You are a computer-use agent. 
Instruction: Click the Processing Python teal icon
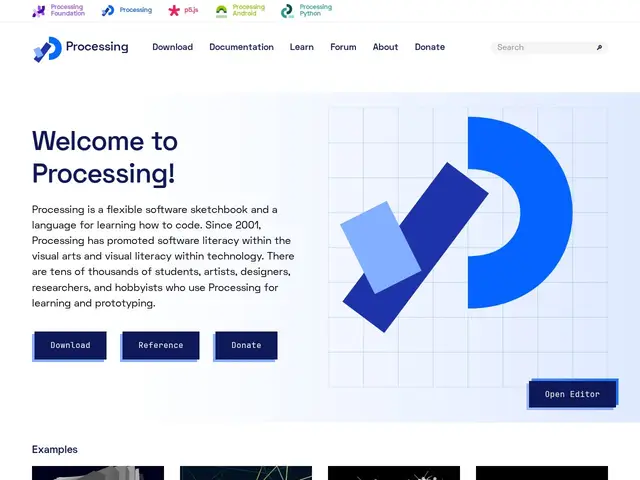tap(287, 11)
